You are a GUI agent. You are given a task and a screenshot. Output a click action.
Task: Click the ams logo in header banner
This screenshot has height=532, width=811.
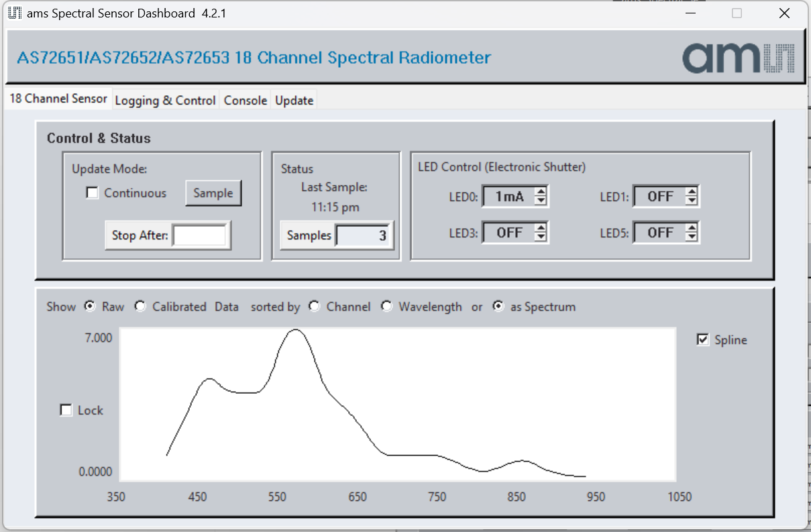click(739, 58)
